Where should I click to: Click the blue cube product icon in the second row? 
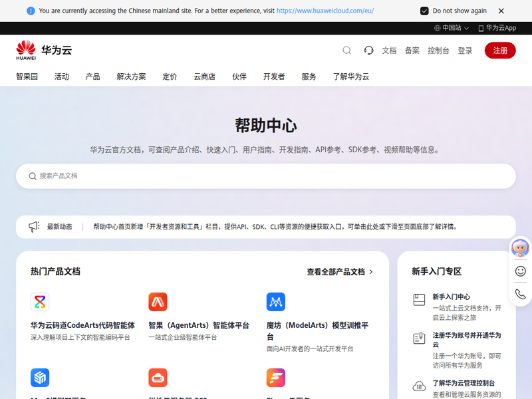click(40, 378)
